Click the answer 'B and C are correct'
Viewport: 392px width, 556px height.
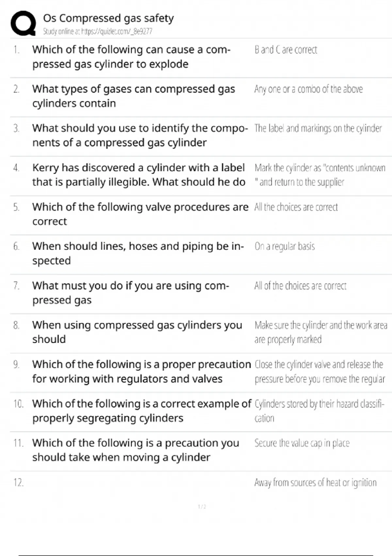(x=286, y=50)
